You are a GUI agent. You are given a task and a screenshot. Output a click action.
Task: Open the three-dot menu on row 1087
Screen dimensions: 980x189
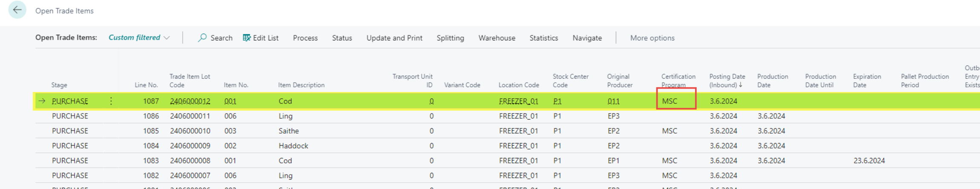point(111,101)
